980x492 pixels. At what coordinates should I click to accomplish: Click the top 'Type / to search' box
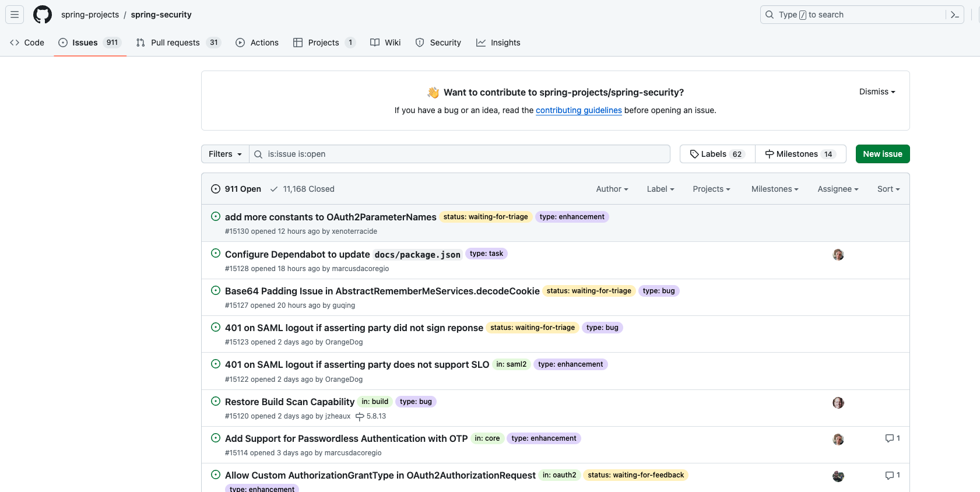862,15
